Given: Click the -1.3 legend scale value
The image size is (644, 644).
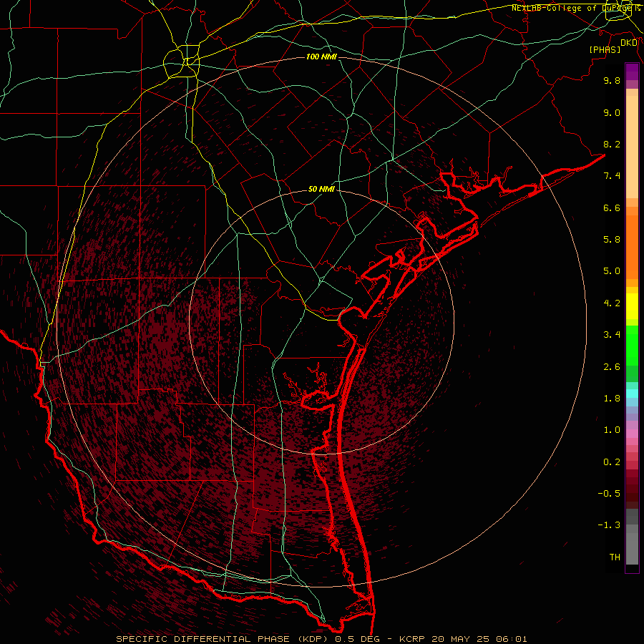Looking at the screenshot, I should pyautogui.click(x=609, y=525).
